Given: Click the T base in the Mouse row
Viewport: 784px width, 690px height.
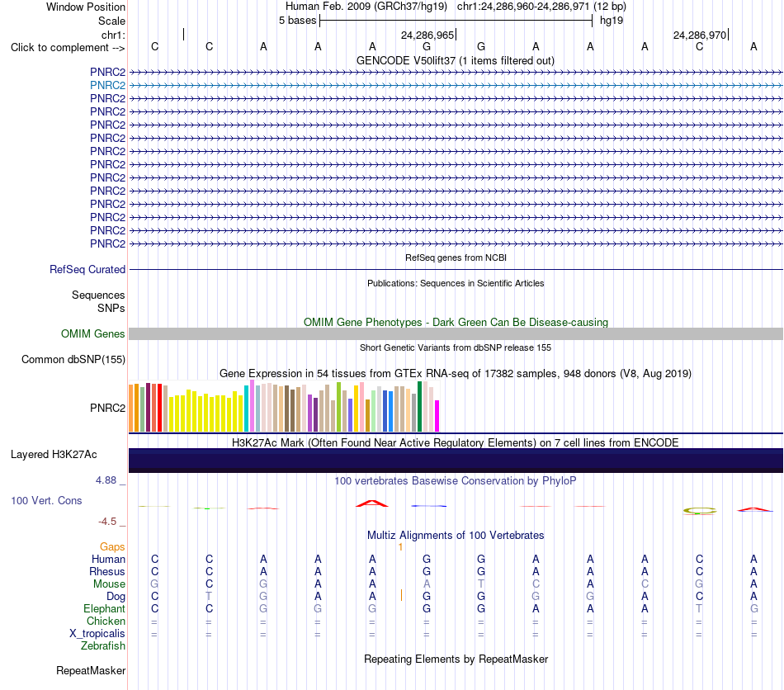Looking at the screenshot, I should point(481,584).
